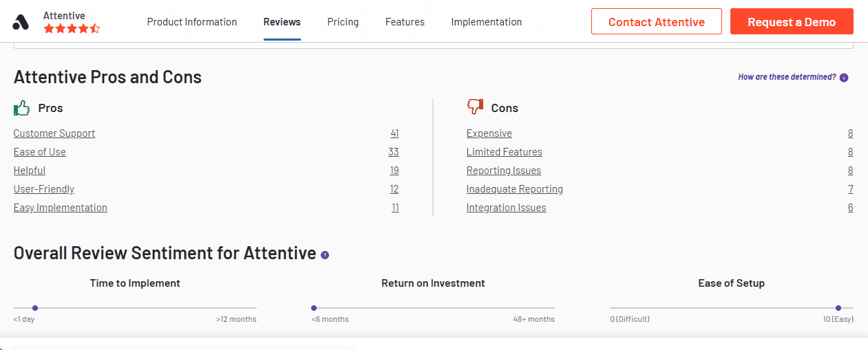The width and height of the screenshot is (868, 350).
Task: Click the How are these determined link
Action: point(787,77)
